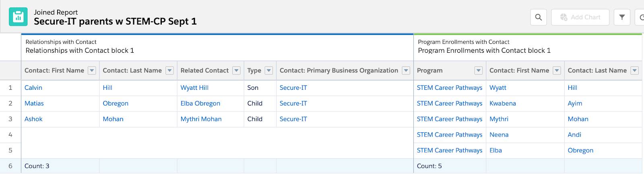The width and height of the screenshot is (644, 176).
Task: Open STEM Career Pathways link in row 1
Action: click(x=450, y=88)
